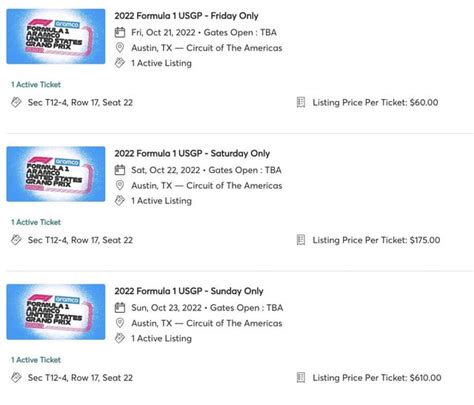Click the Friday Only event thumbnail image
The image size is (474, 405).
pyautogui.click(x=56, y=36)
